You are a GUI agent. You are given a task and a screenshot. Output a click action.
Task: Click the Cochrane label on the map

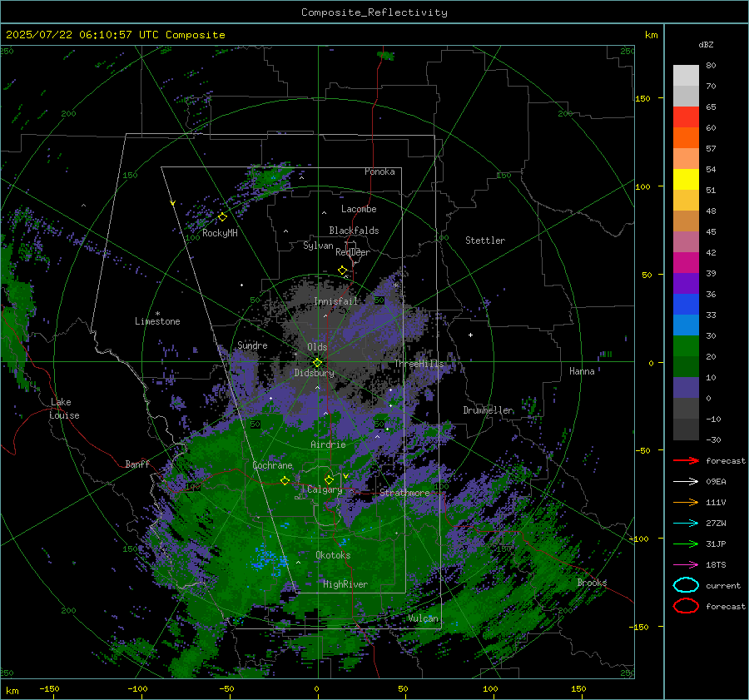coord(272,465)
